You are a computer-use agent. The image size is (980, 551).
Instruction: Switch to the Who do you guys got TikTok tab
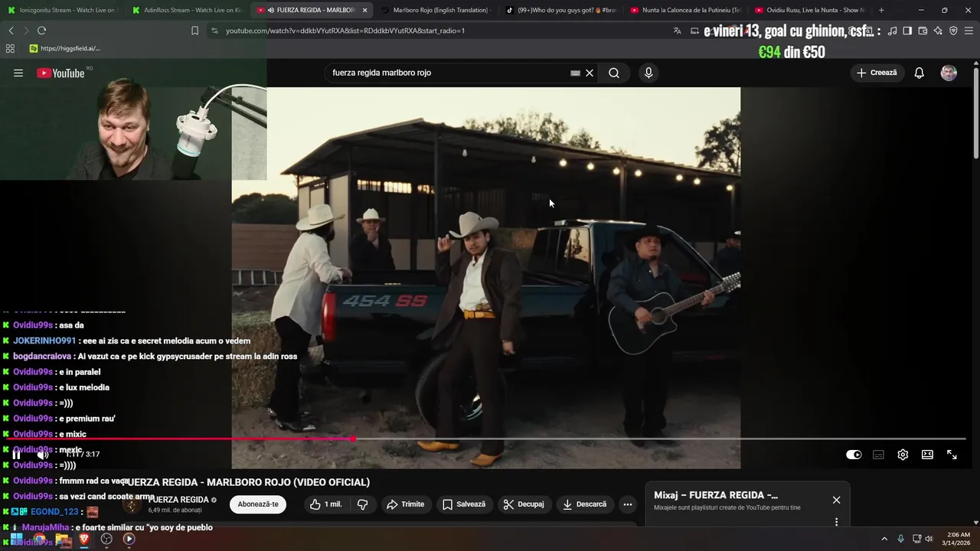click(560, 10)
